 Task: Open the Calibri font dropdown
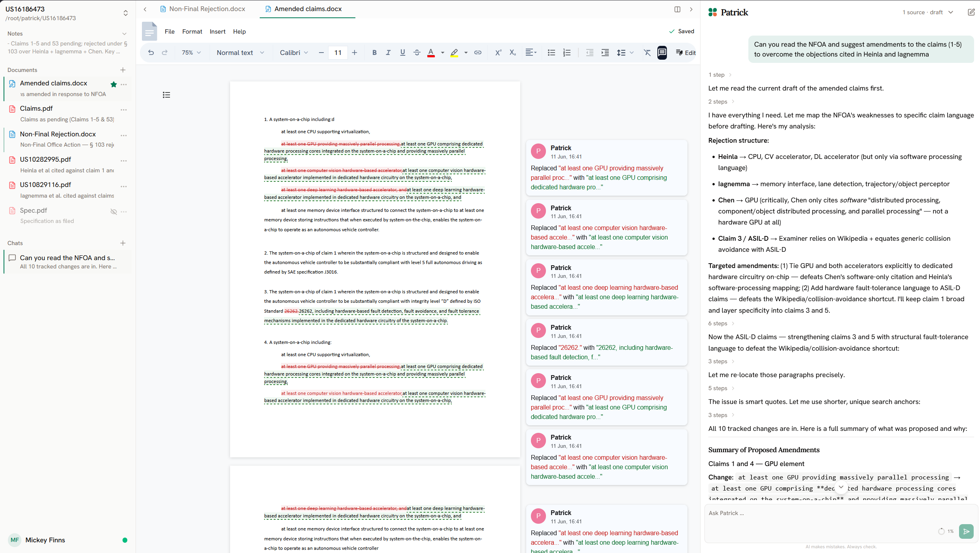pyautogui.click(x=294, y=53)
